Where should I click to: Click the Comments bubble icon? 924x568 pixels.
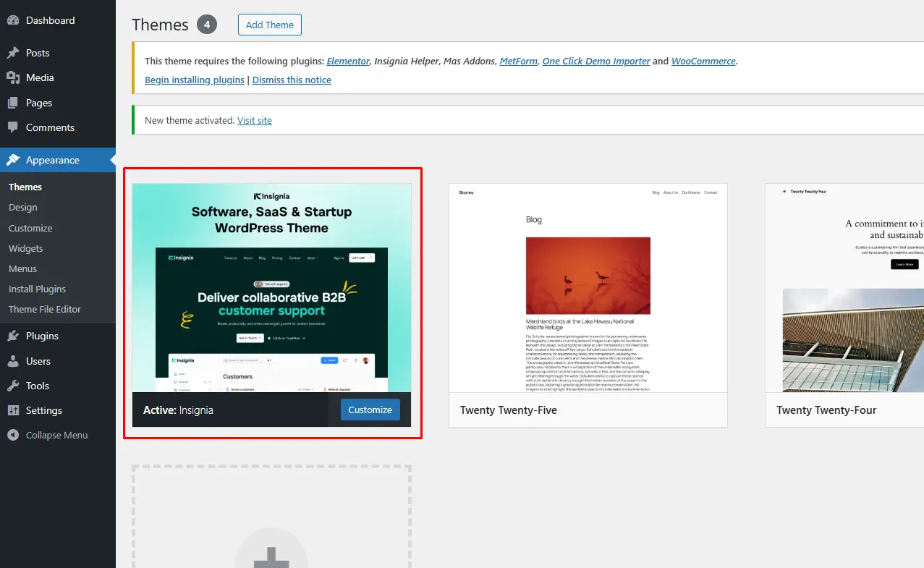[13, 127]
